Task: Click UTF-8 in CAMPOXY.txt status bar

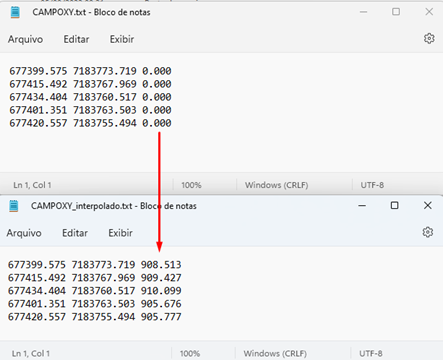Action: point(372,185)
